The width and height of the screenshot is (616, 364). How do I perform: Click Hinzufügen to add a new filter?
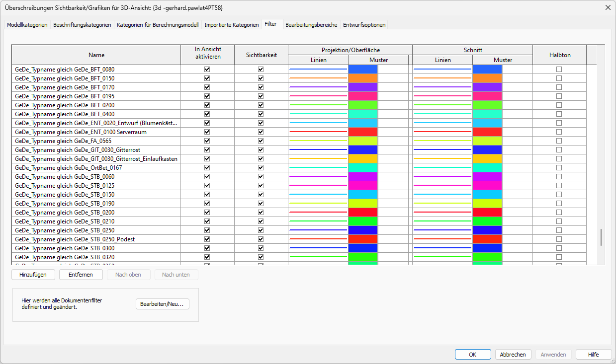33,274
